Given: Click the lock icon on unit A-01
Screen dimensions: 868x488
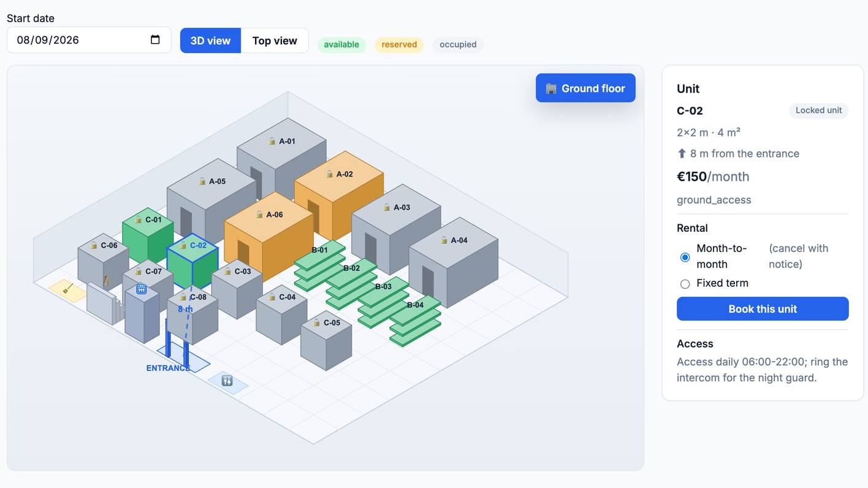Looking at the screenshot, I should point(272,141).
